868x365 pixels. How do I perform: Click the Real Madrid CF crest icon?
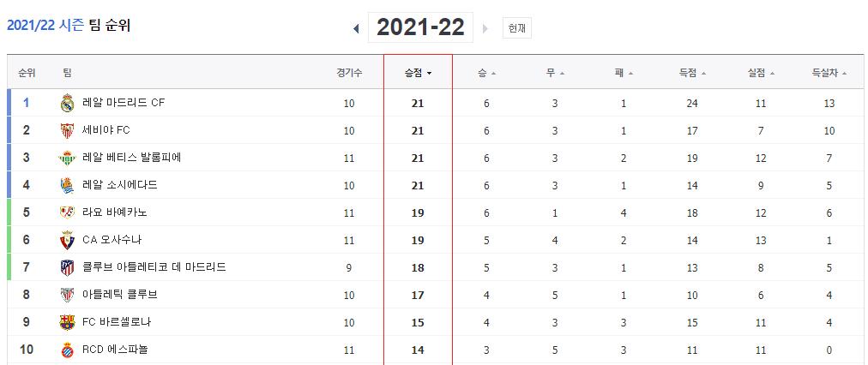click(67, 103)
